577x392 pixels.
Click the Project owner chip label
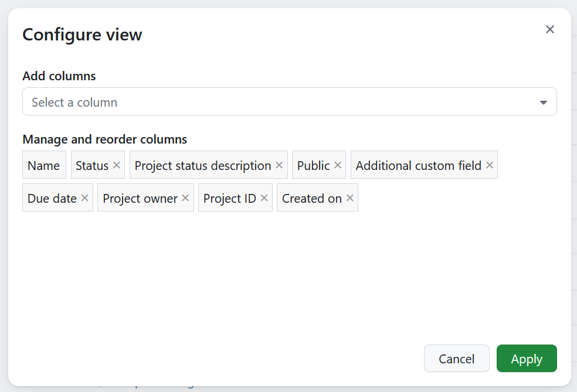tap(140, 198)
